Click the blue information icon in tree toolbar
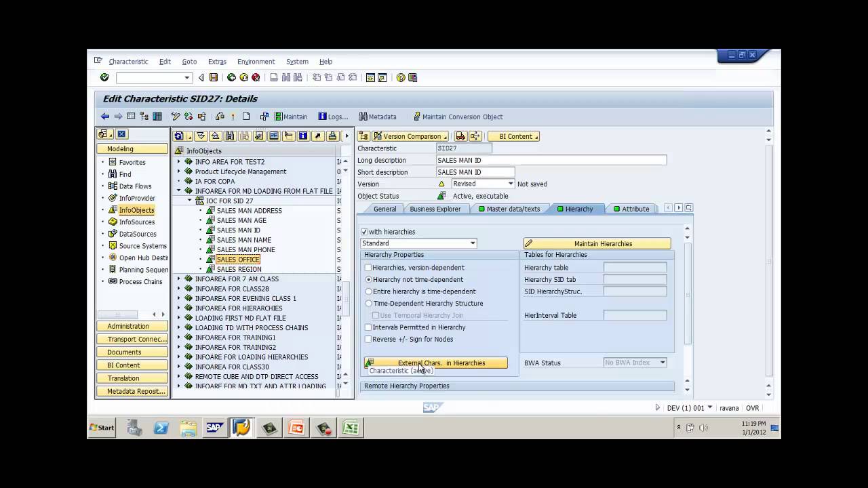This screenshot has width=868, height=488. click(303, 136)
